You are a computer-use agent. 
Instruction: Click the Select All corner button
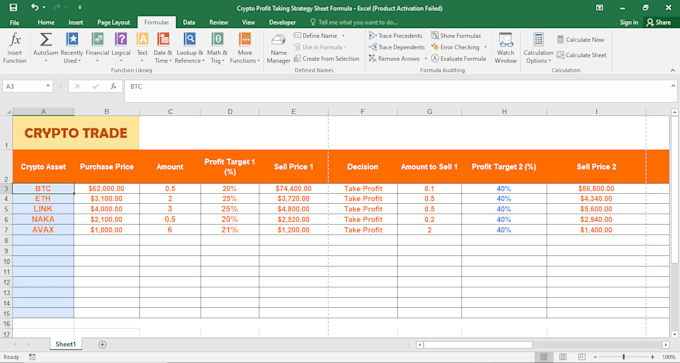[x=9, y=112]
